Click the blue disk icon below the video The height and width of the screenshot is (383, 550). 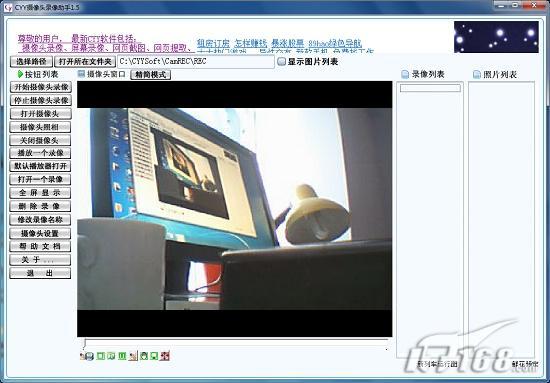pyautogui.click(x=90, y=356)
